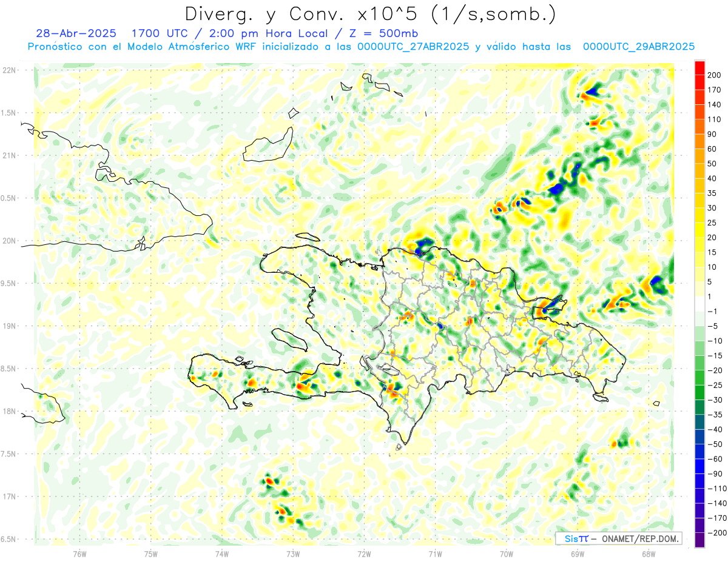Click the '71W' longitude label
Viewport: 728px width, 562px height.
435,554
